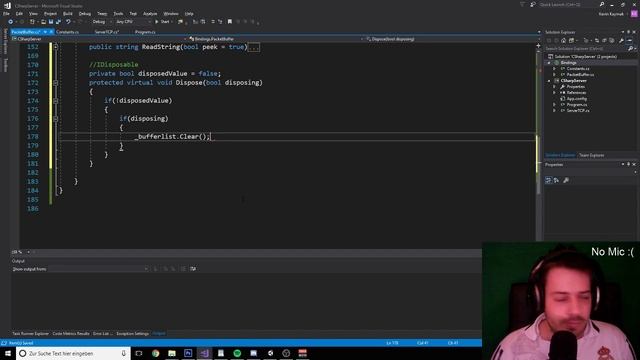
Task: Open the Help menu
Action: tap(189, 13)
